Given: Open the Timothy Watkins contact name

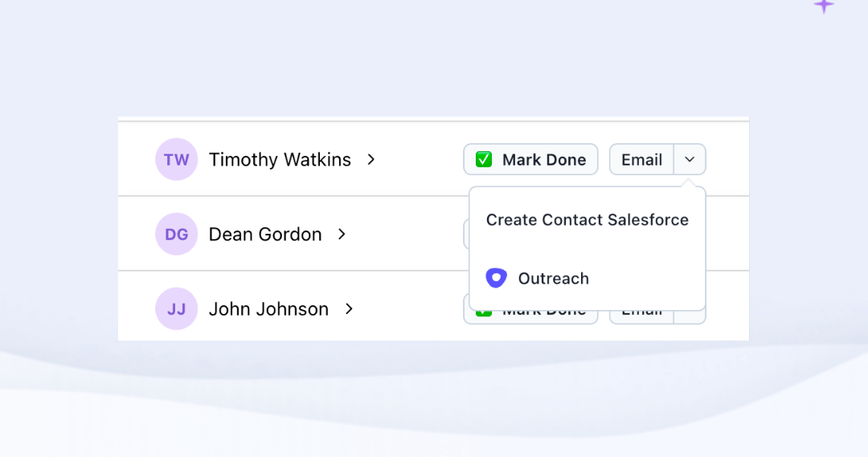Looking at the screenshot, I should point(280,159).
